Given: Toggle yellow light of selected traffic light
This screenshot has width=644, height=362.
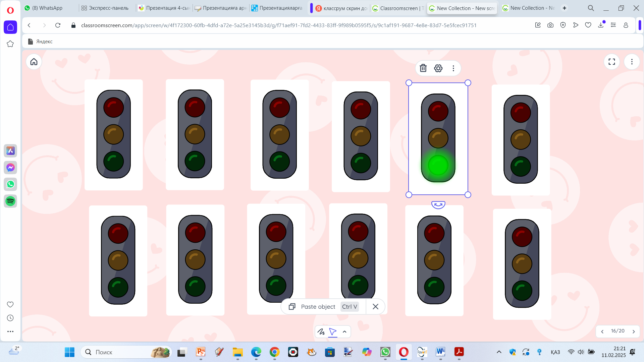Looking at the screenshot, I should pos(438,138).
